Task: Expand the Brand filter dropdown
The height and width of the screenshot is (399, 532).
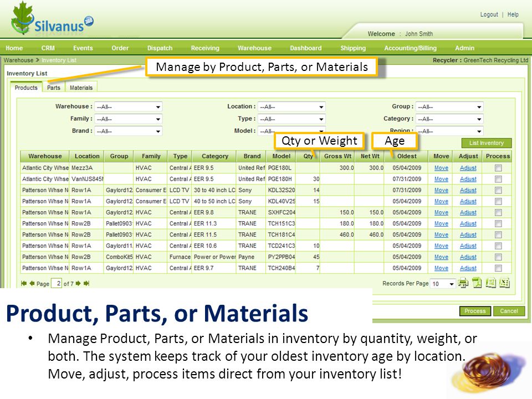Action: coord(128,131)
